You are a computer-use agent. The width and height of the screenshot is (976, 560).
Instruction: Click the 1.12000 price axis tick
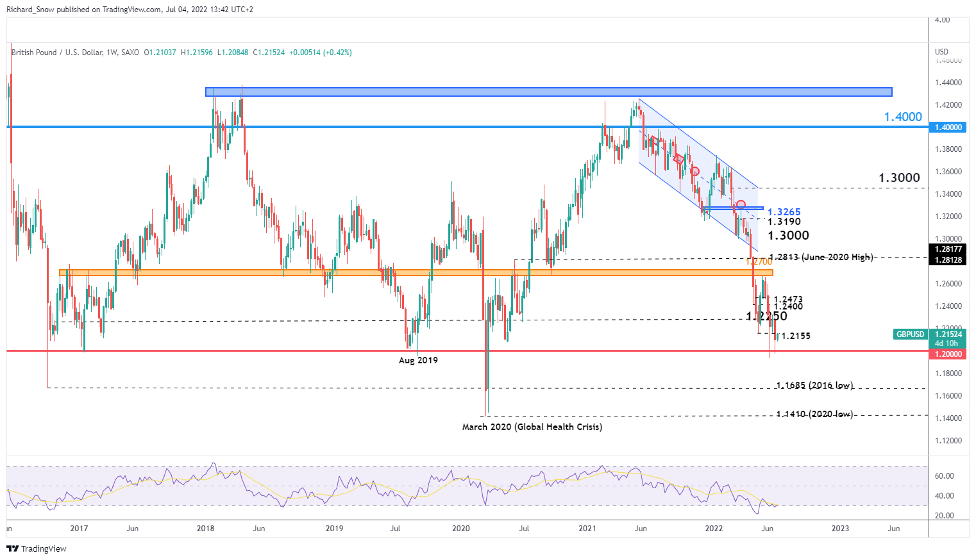point(948,441)
